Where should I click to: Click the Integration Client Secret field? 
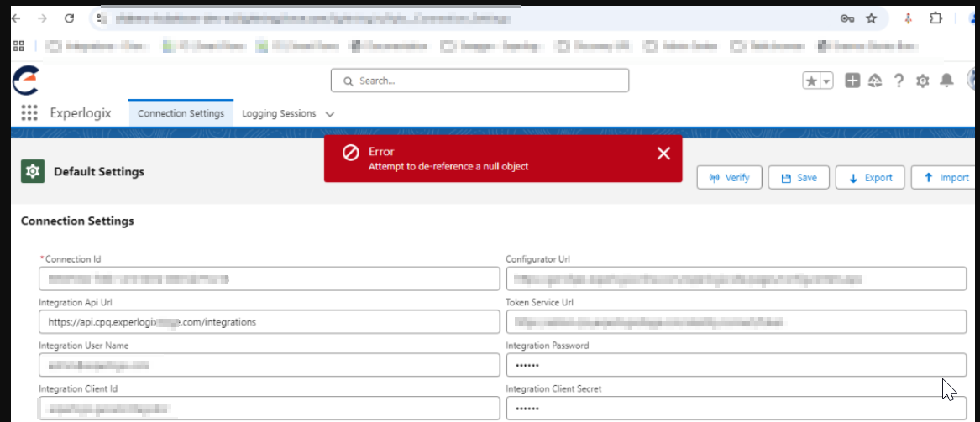click(736, 409)
